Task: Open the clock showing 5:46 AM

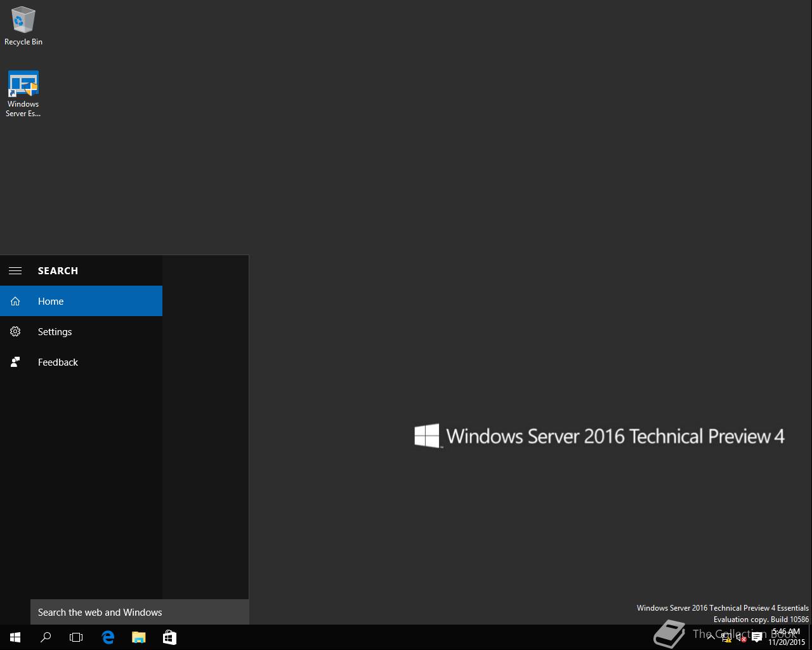Action: point(786,637)
